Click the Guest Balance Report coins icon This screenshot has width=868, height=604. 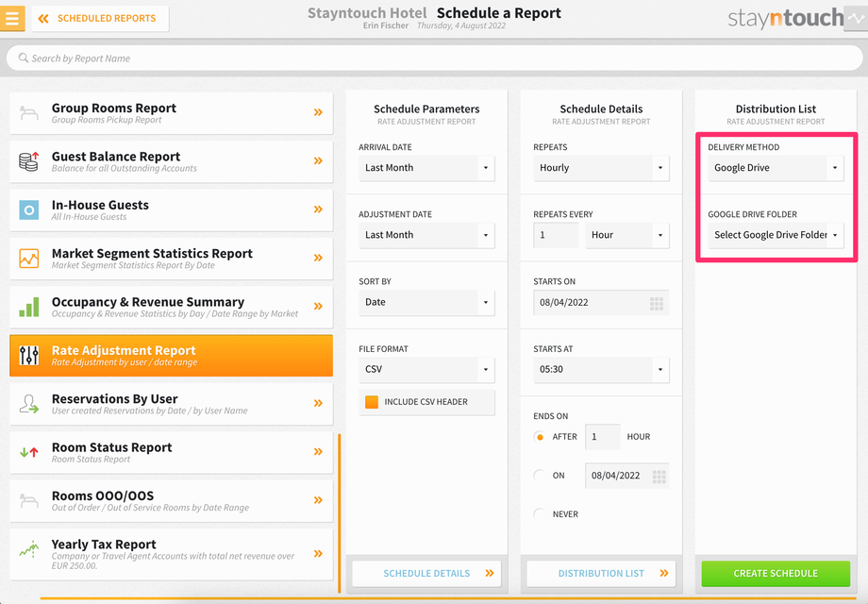coord(29,161)
